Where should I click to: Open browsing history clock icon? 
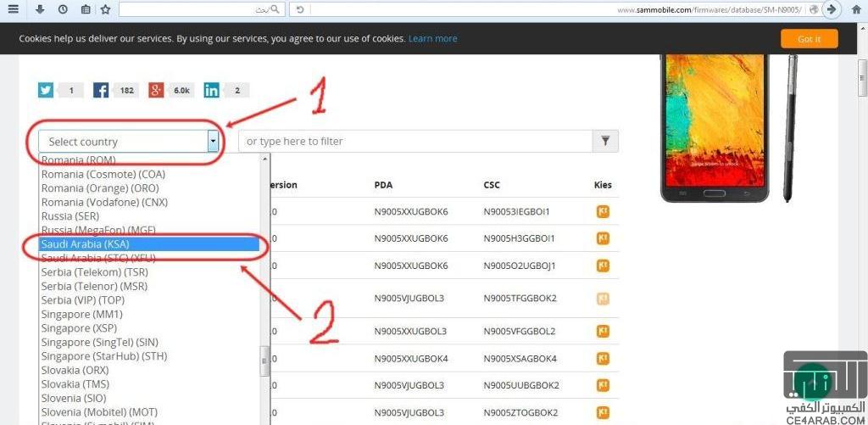pos(63,9)
